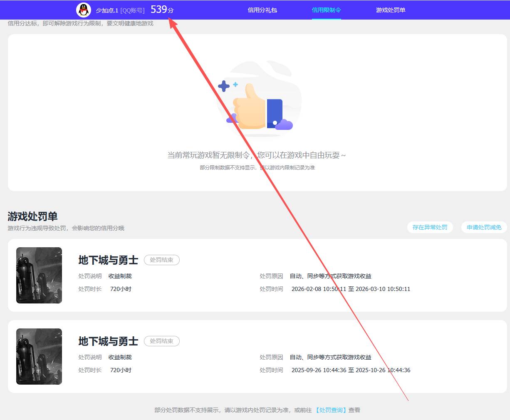This screenshot has height=420, width=510.
Task: Select the 信用限制令 tab
Action: [326, 10]
